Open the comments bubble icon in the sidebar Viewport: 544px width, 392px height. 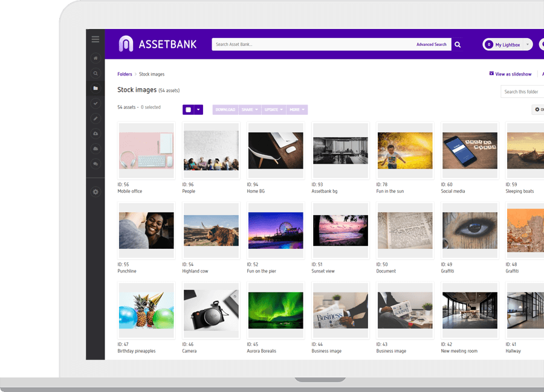coord(96,164)
